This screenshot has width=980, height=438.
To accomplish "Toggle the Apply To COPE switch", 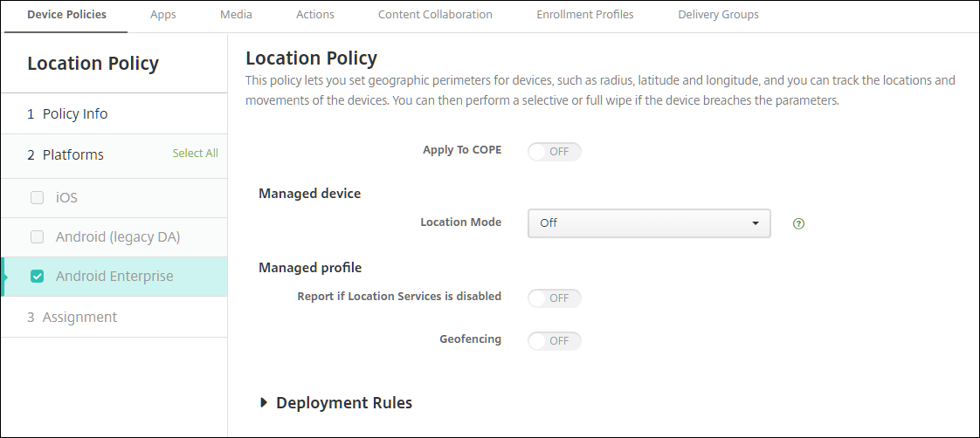I will tap(555, 152).
